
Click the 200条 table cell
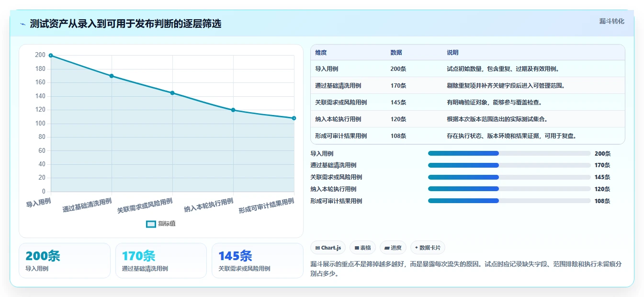tap(398, 69)
